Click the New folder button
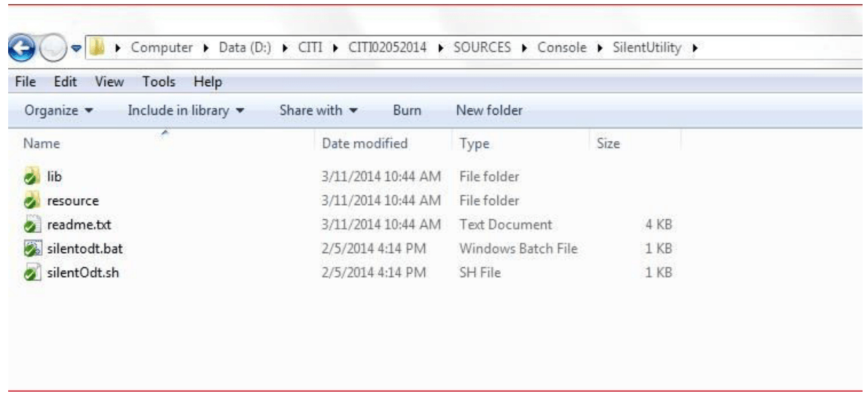 point(489,110)
